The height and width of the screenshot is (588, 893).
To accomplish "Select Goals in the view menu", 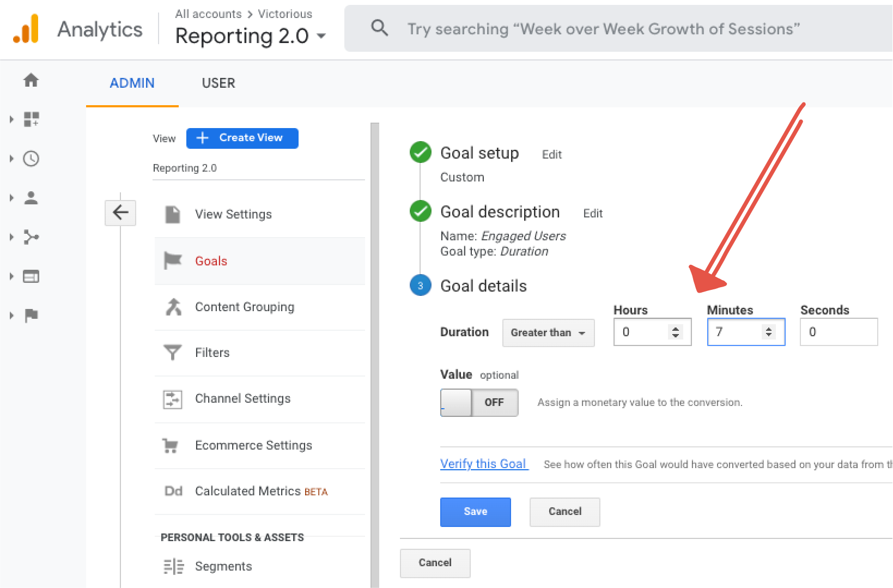I will coord(260,261).
